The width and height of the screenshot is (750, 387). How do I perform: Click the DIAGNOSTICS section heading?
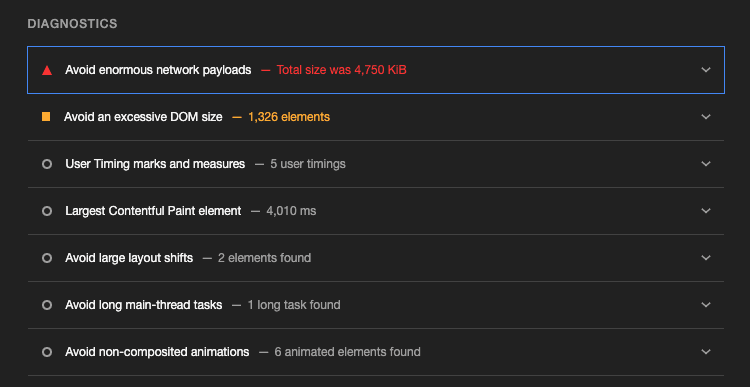coord(72,24)
